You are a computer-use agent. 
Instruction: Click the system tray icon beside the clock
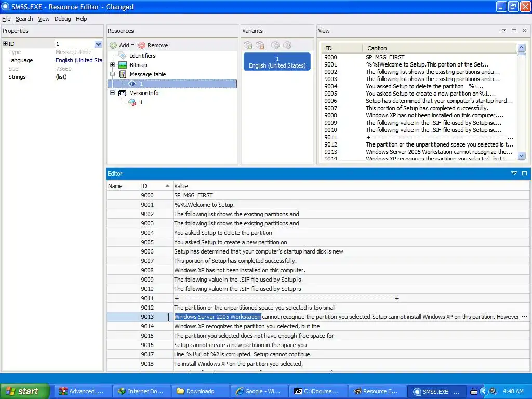point(493,391)
